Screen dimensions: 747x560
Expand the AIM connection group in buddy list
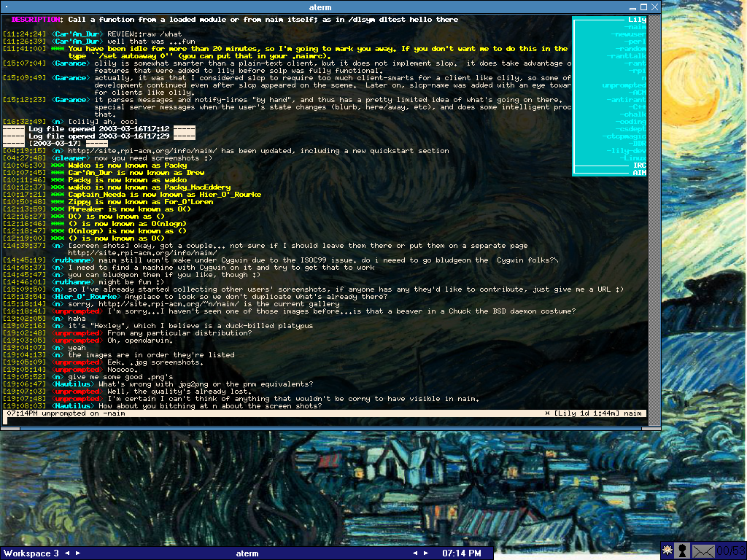click(638, 173)
